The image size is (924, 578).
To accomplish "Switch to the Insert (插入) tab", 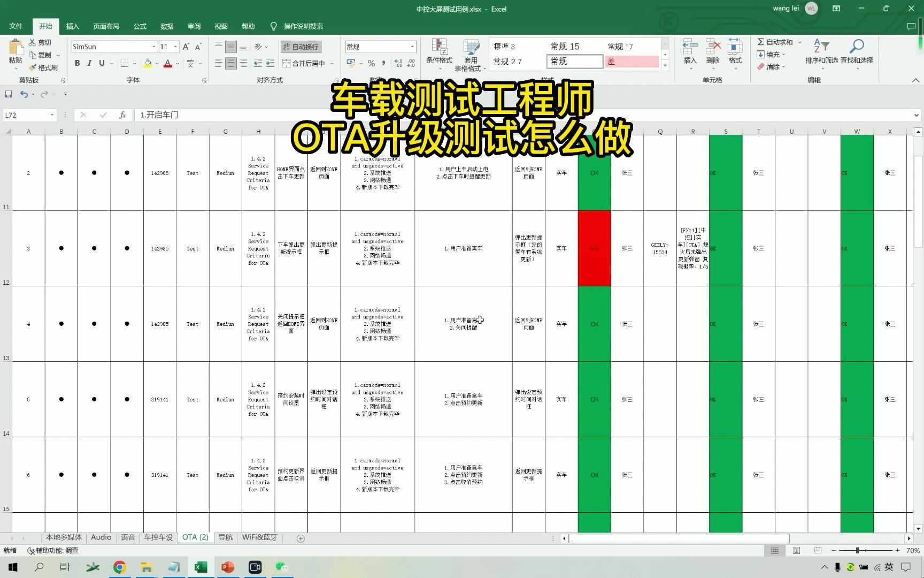I will (x=73, y=26).
